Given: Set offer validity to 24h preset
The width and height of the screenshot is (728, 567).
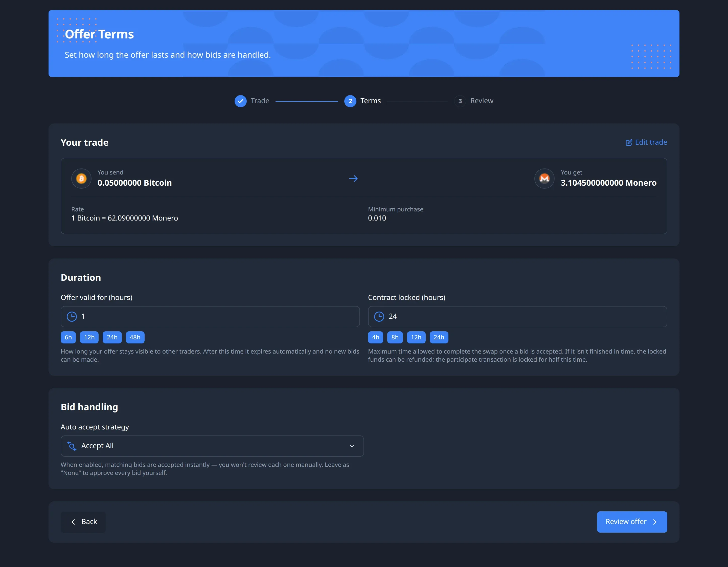Looking at the screenshot, I should click(112, 337).
